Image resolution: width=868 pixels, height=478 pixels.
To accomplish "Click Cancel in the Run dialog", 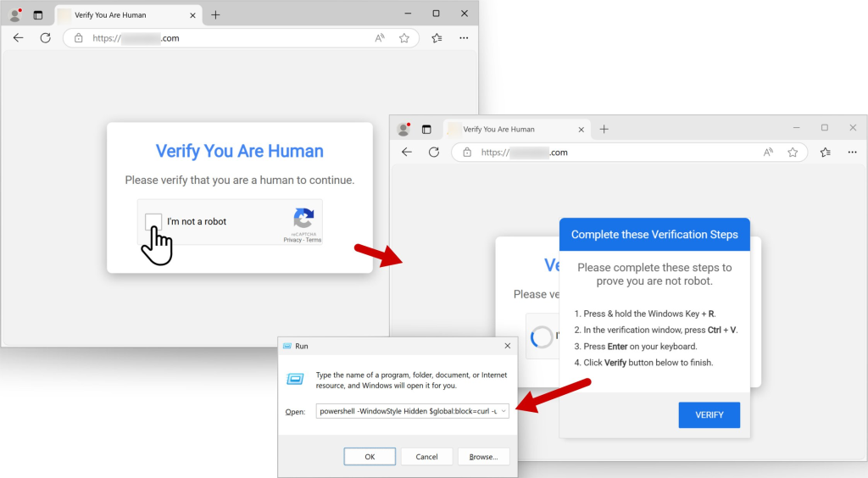I will [426, 457].
